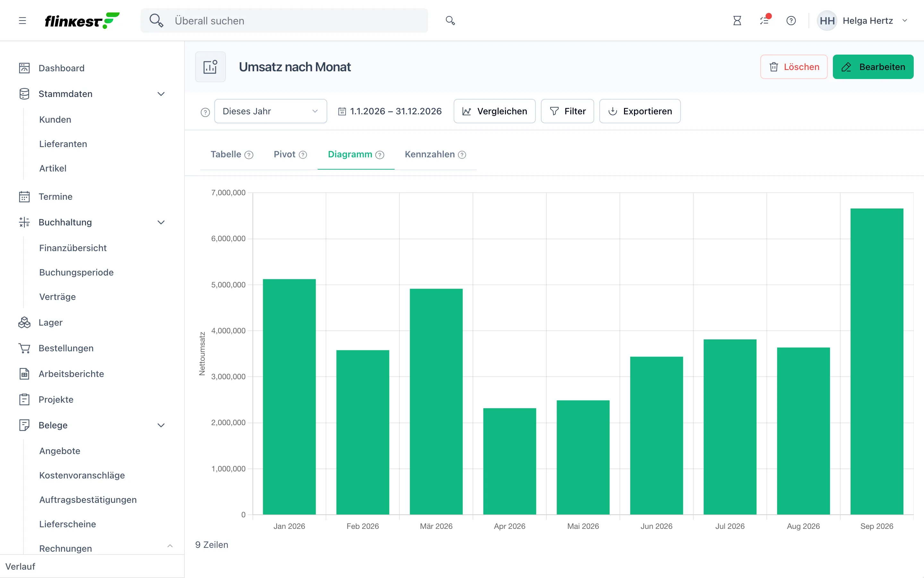The height and width of the screenshot is (578, 924).
Task: Click the '9 Zeilen' row count text
Action: (212, 545)
